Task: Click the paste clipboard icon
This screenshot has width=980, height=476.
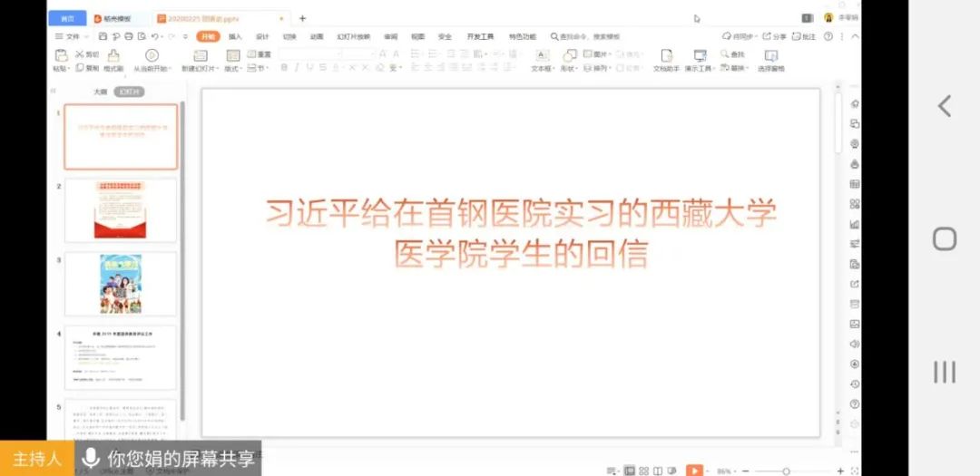Action: (60, 56)
